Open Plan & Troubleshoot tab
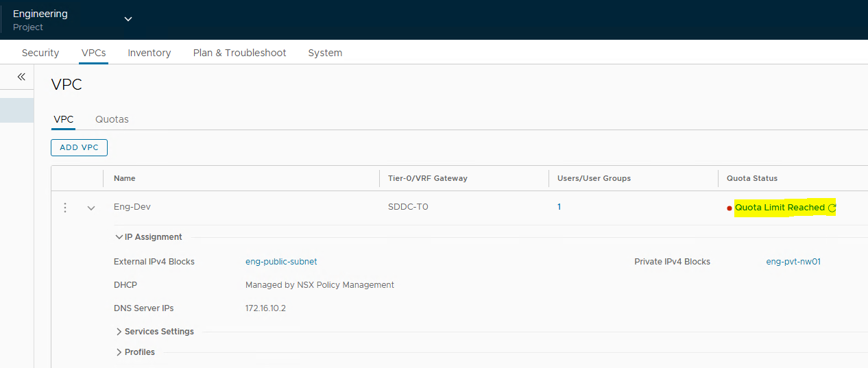Image resolution: width=868 pixels, height=368 pixels. (x=239, y=53)
